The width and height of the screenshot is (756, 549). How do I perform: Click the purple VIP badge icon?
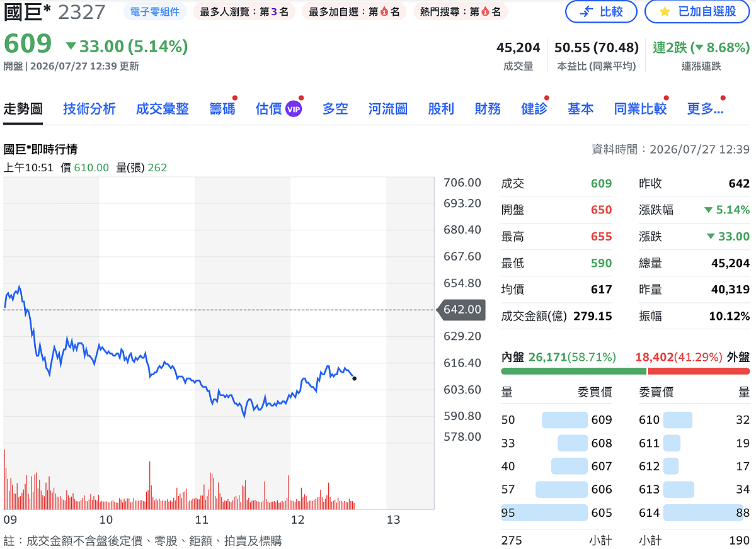pos(294,108)
